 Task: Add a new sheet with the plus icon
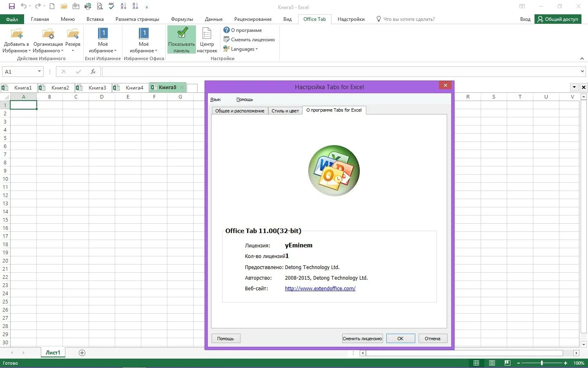pyautogui.click(x=82, y=353)
